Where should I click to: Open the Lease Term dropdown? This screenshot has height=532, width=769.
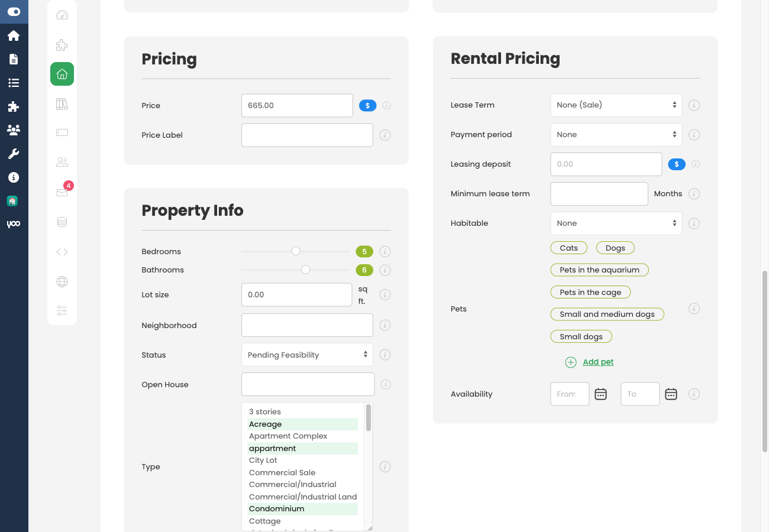615,105
